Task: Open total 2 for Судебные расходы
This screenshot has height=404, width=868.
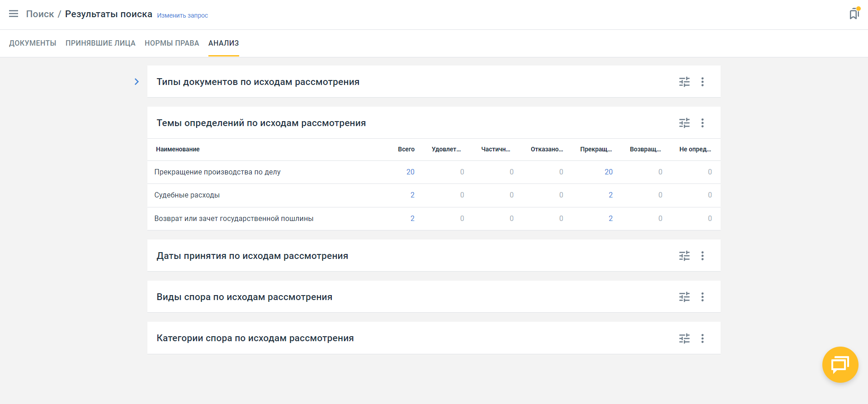Action: tap(412, 195)
